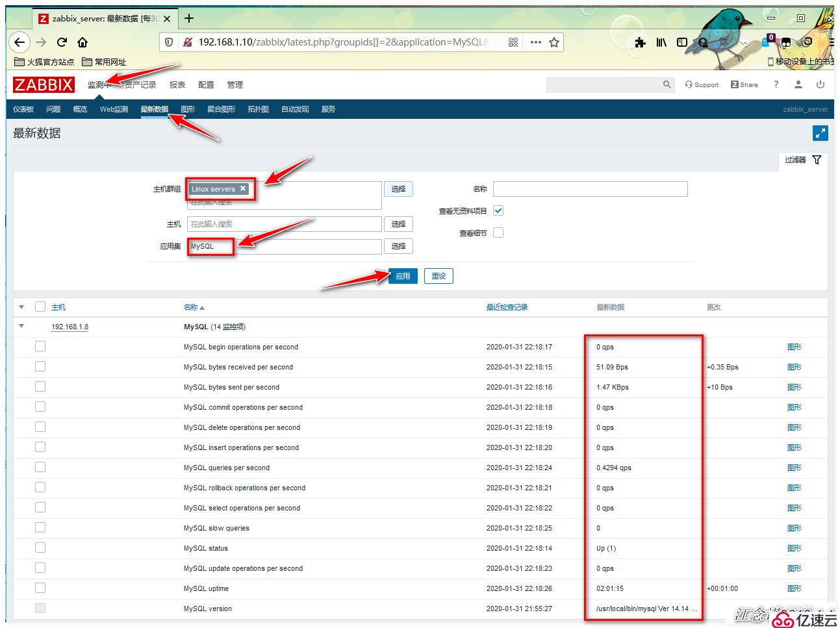The height and width of the screenshot is (628, 840).
Task: Switch to the 自动发现 submenu tab
Action: click(295, 109)
